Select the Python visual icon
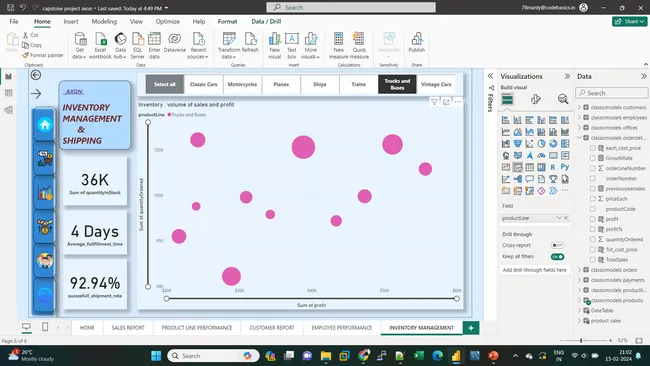 (565, 167)
